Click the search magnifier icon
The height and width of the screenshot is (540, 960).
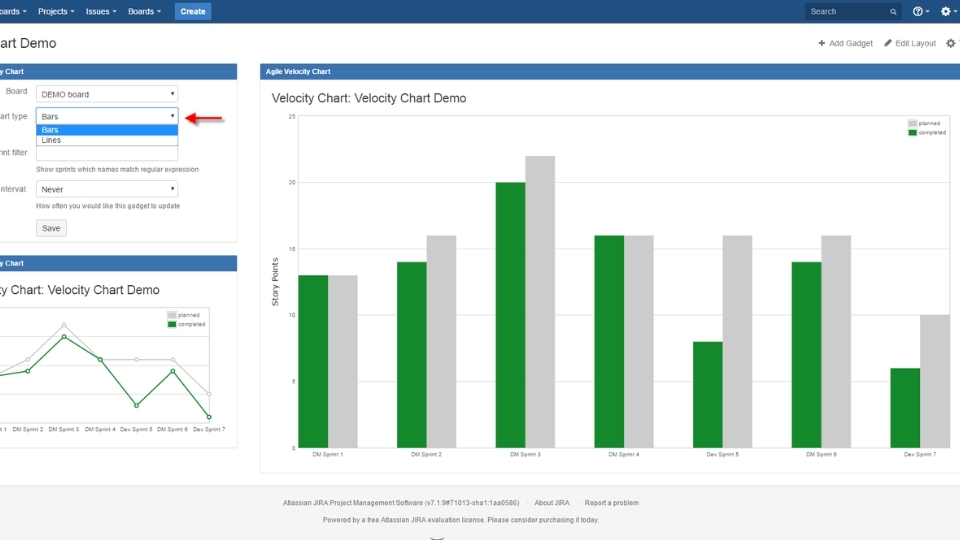coord(893,12)
